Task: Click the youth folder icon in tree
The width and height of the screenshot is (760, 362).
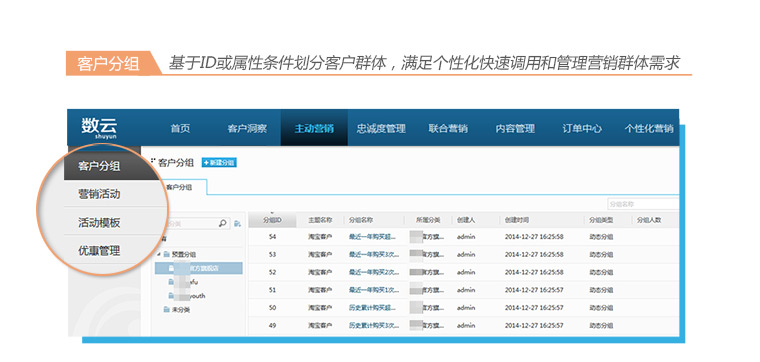Action: pos(171,296)
